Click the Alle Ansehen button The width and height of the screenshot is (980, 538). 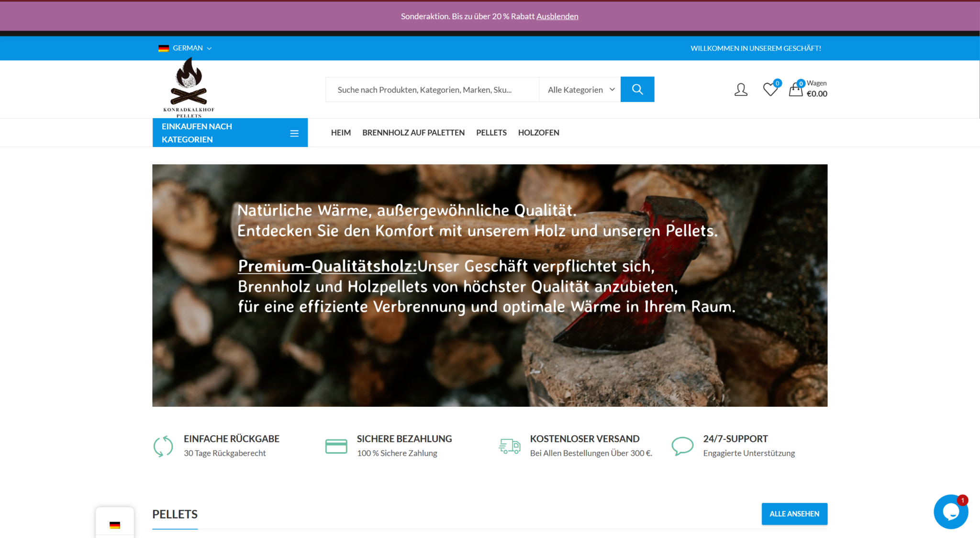(794, 514)
